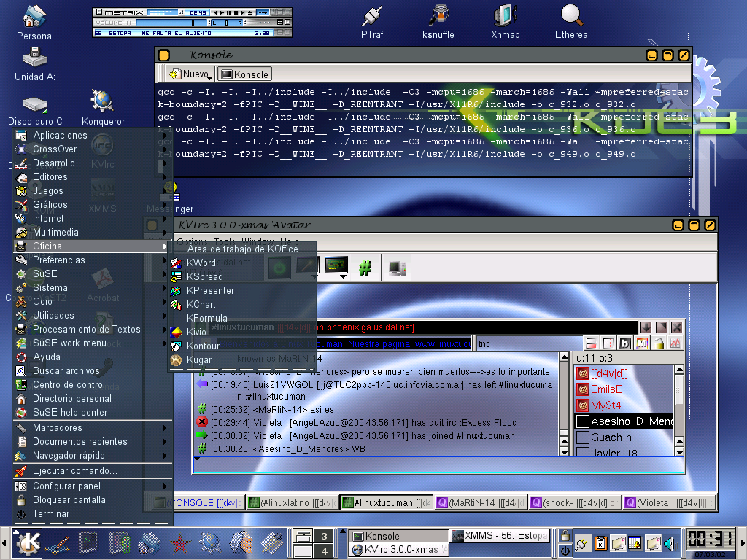Expand the Configurar panel submenu

click(x=90, y=486)
